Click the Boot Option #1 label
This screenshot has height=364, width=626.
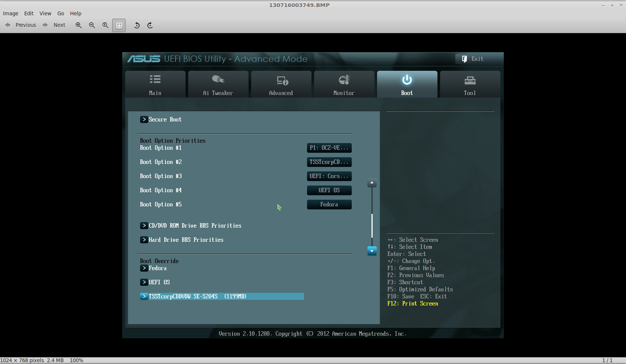[161, 148]
